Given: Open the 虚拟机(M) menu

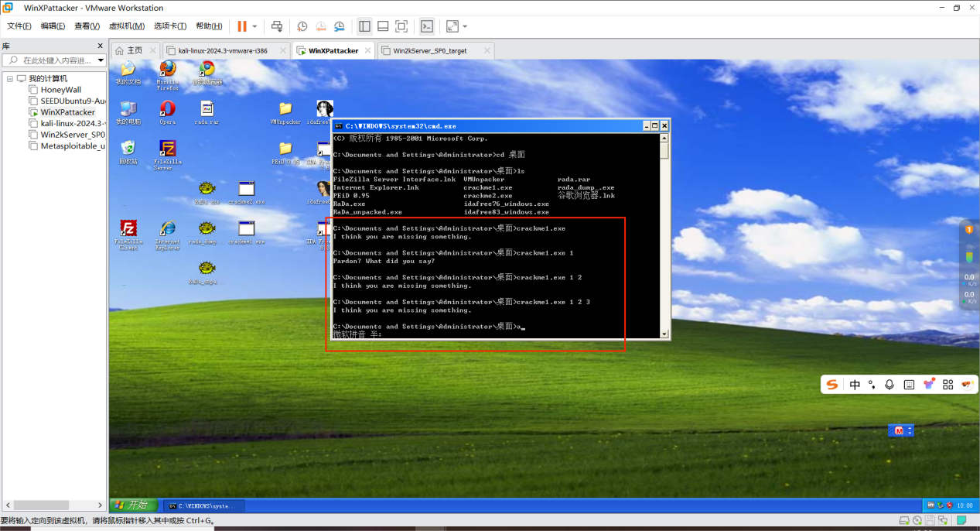Looking at the screenshot, I should pyautogui.click(x=127, y=26).
